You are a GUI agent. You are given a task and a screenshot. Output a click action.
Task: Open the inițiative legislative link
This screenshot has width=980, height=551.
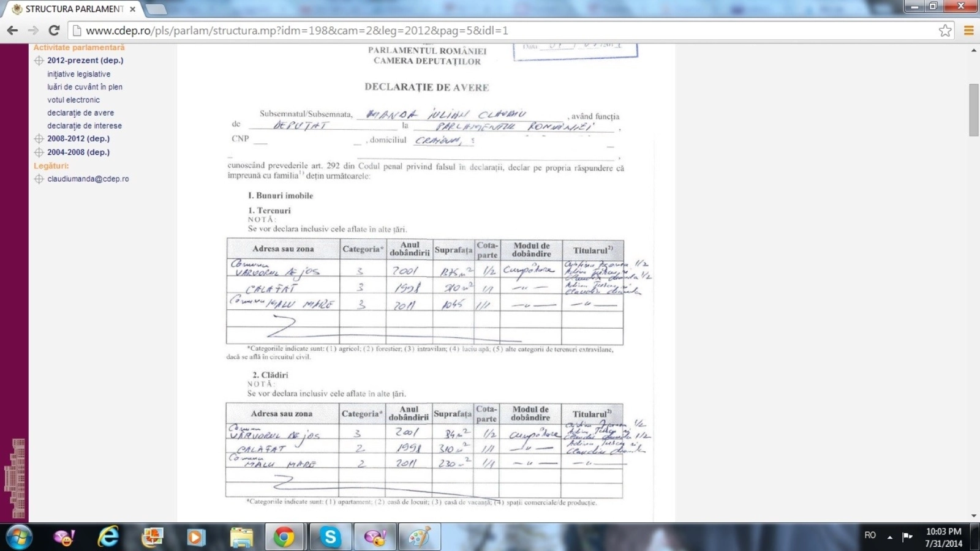tap(79, 74)
